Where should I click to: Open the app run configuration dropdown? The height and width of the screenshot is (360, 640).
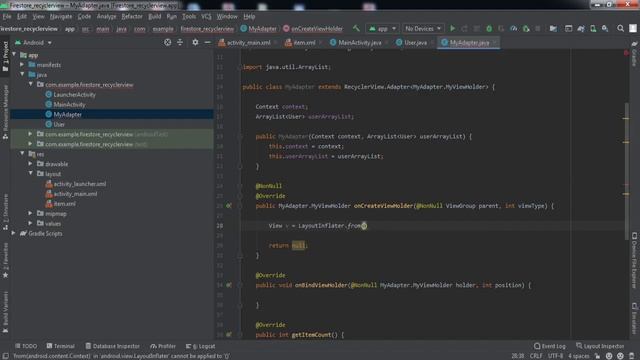pos(382,29)
